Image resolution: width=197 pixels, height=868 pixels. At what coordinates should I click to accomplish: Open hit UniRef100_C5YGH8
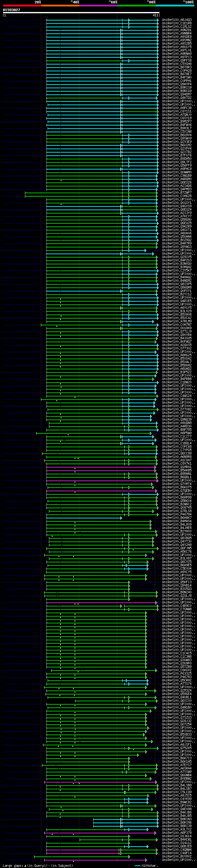pyautogui.click(x=177, y=64)
